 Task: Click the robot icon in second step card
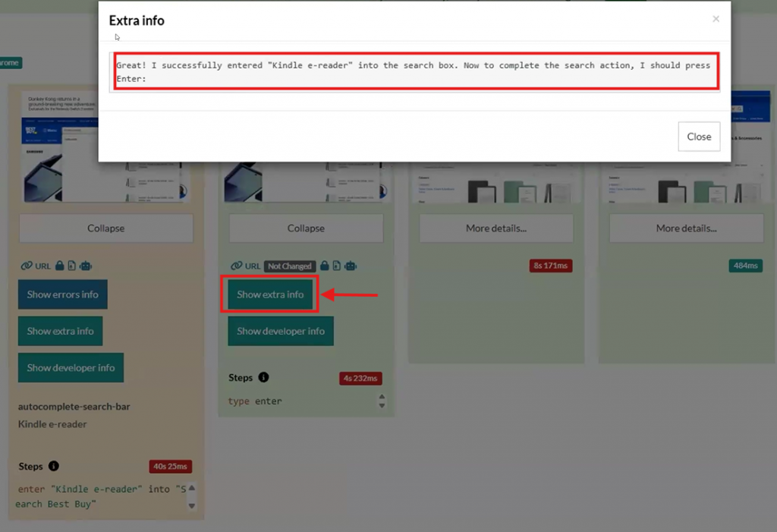pos(351,266)
